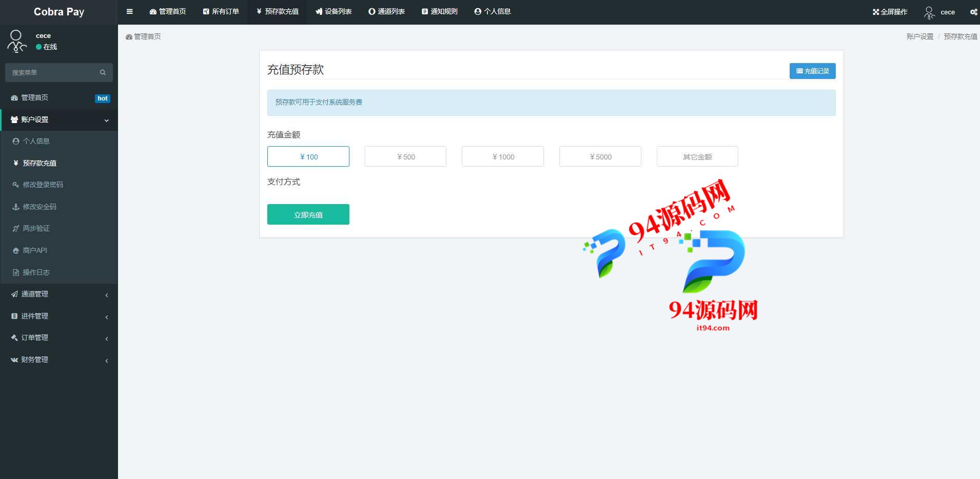Click the 预存款充值 breadcrumb on the right
The image size is (980, 479).
[x=961, y=36]
